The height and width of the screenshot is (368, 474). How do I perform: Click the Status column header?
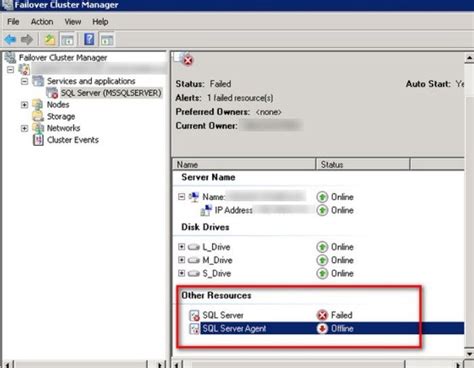click(x=363, y=164)
